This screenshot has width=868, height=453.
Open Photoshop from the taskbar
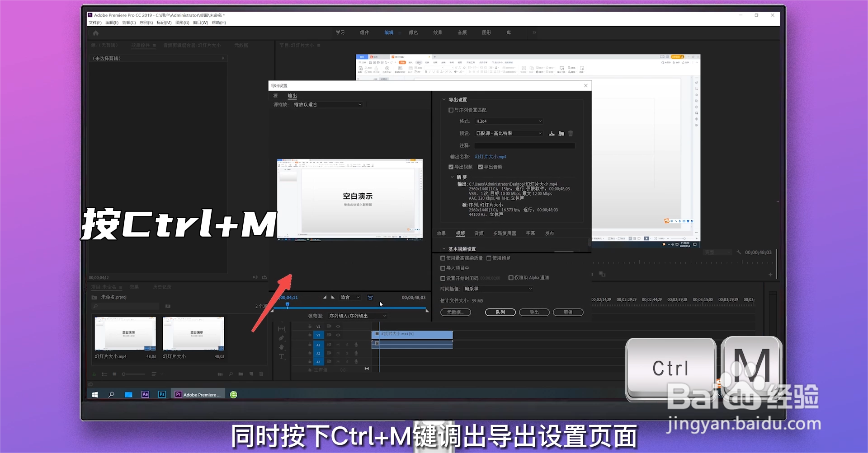162,394
